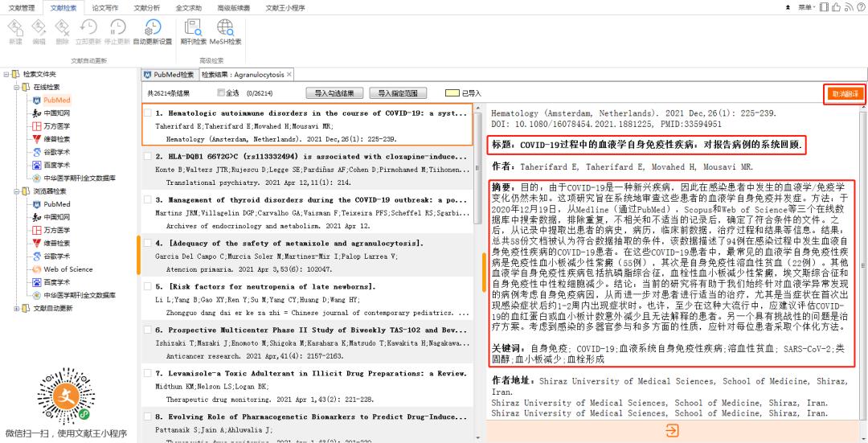
Task: Click the 导入勾选结果 button
Action: (x=334, y=93)
